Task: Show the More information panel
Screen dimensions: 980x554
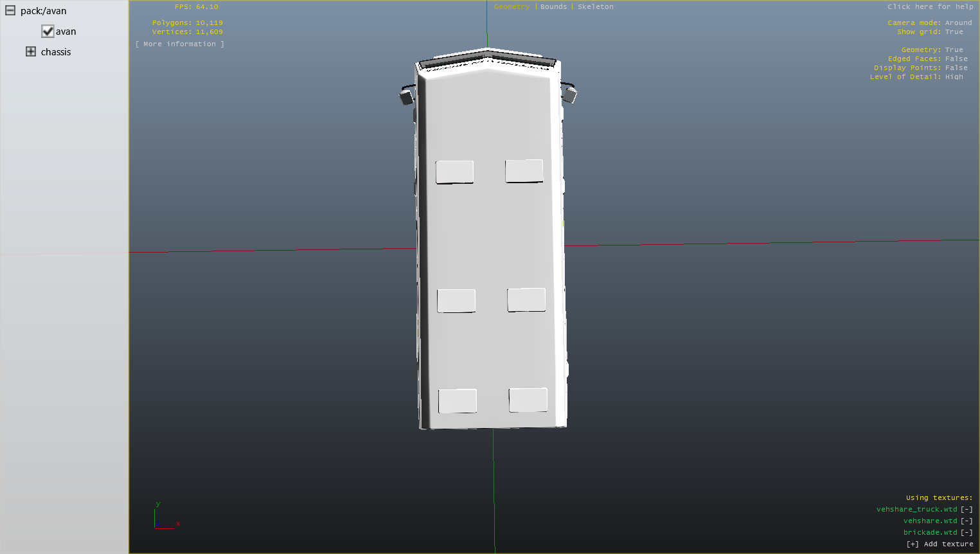Action: 180,44
